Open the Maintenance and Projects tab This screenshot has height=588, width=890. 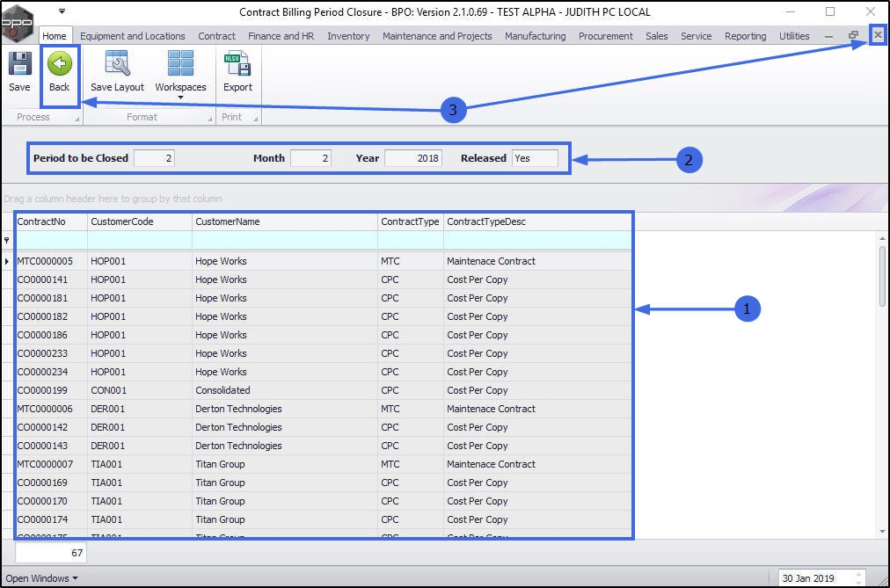click(x=437, y=36)
